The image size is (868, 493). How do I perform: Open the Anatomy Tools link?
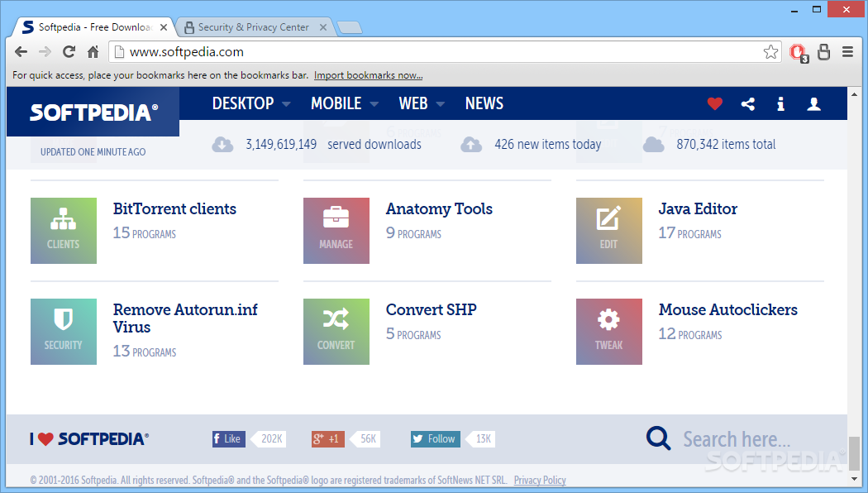tap(439, 208)
